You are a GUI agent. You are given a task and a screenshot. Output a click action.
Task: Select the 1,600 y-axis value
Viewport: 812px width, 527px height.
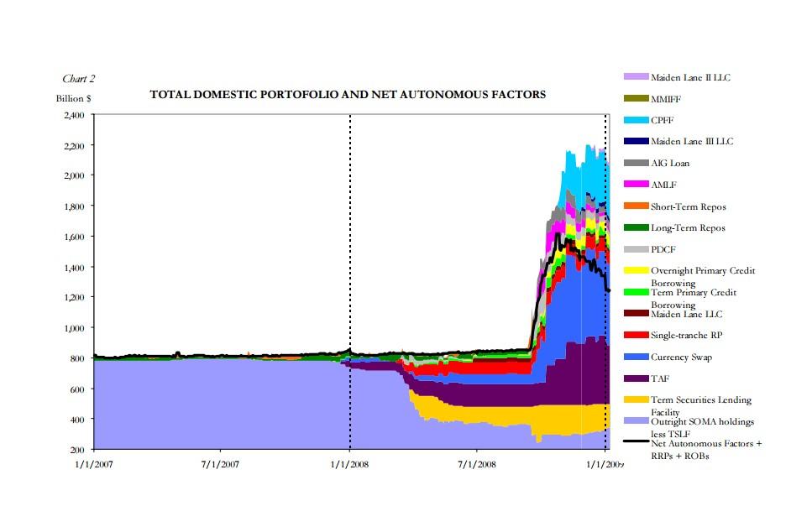pos(74,237)
